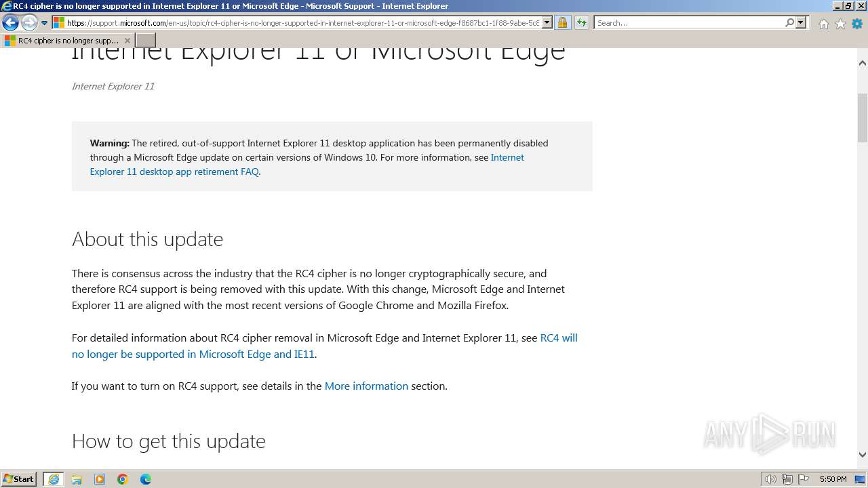The height and width of the screenshot is (488, 868).
Task: Click the Internet Explorer title bar icon
Action: (x=7, y=6)
